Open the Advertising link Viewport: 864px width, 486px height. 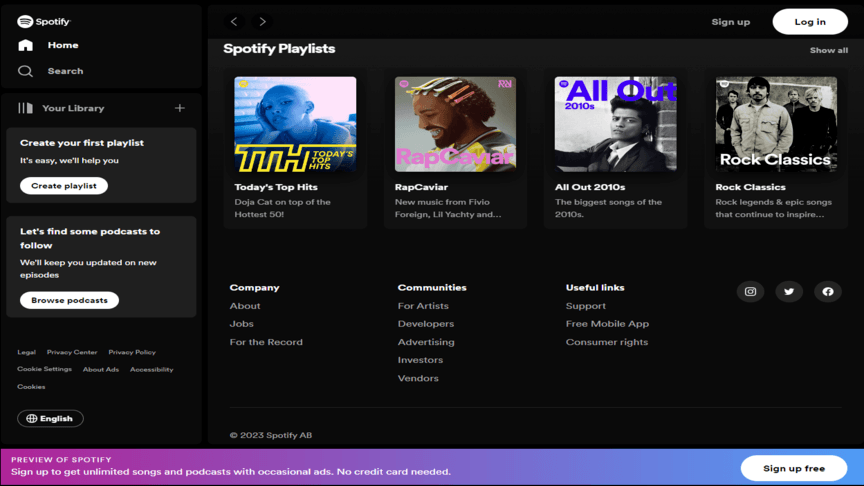[426, 342]
